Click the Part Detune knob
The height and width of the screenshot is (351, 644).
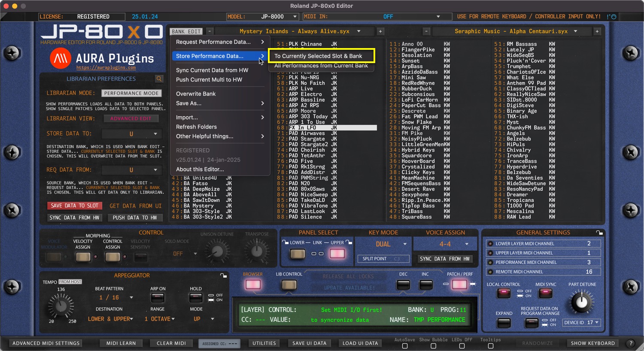pos(581,302)
